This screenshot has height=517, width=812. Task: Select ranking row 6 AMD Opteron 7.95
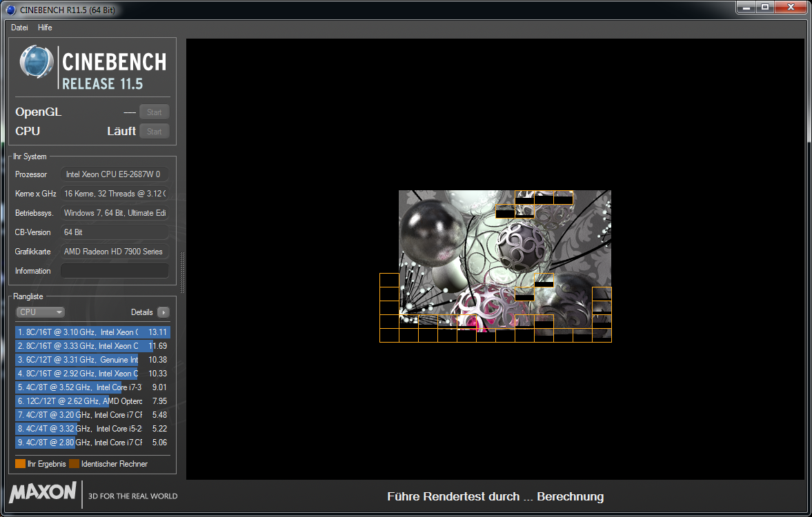point(92,401)
